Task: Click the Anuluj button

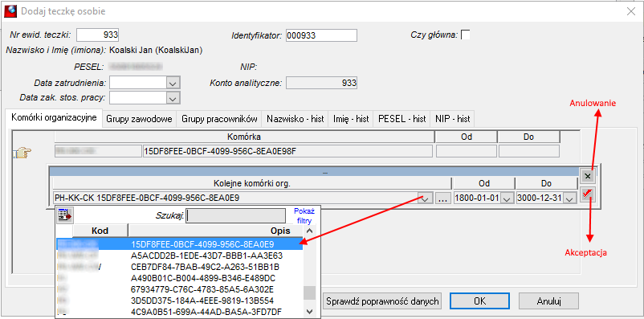Action: 548,301
